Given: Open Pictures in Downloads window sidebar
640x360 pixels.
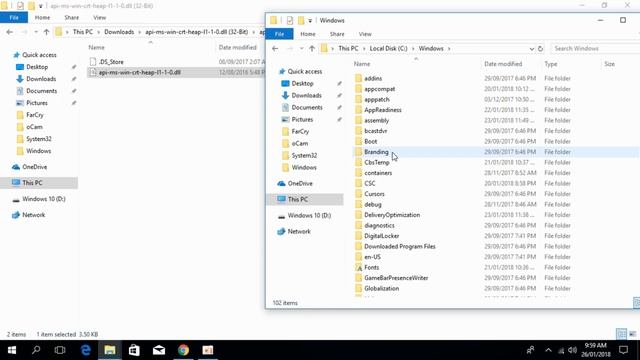Looking at the screenshot, I should 37,103.
